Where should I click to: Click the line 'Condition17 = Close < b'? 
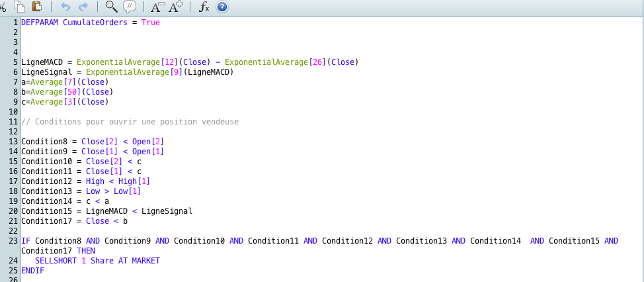[x=74, y=220]
